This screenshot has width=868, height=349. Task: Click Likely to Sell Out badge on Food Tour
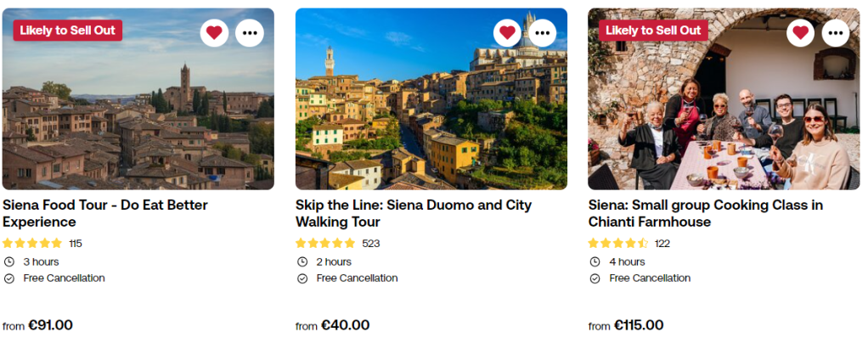coord(68,31)
